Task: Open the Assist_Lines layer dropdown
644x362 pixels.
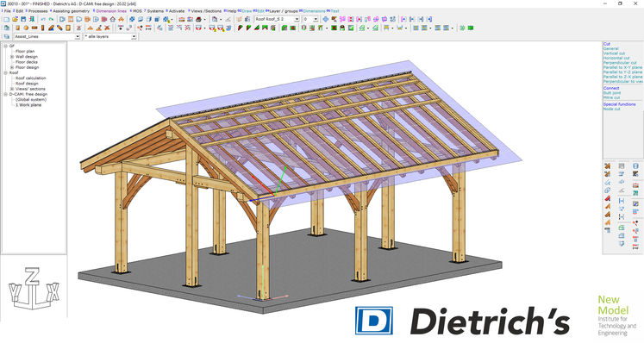Action: (78, 38)
